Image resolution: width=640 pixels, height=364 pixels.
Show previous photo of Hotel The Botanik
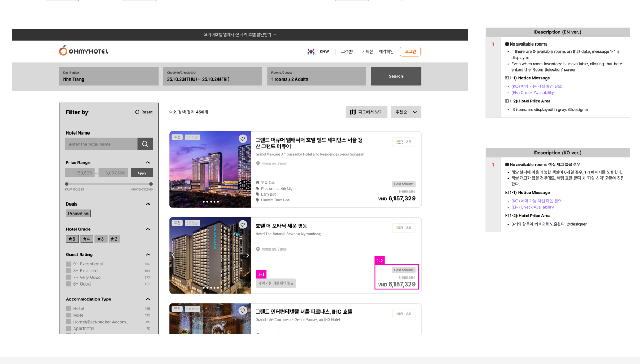(x=173, y=255)
